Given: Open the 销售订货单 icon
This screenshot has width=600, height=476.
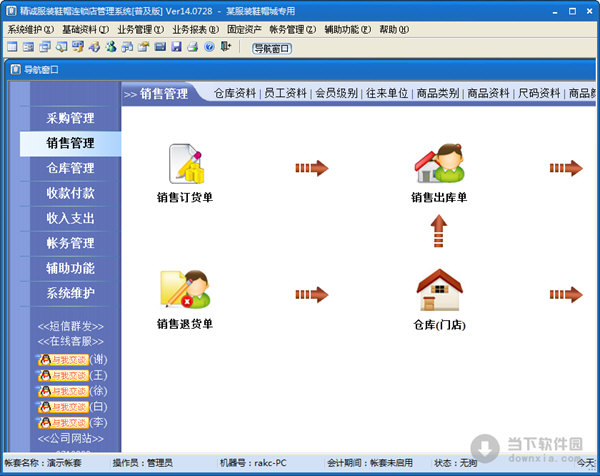Looking at the screenshot, I should click(186, 163).
